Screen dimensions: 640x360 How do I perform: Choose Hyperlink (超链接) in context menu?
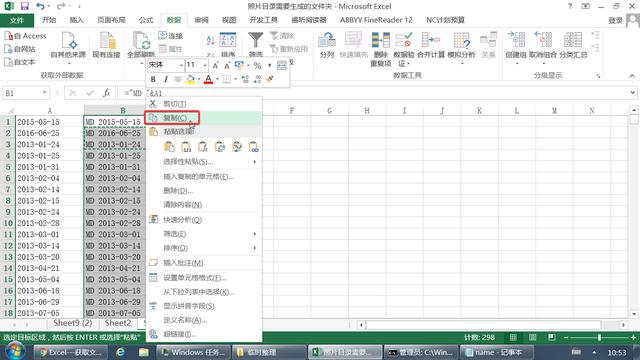pos(204,334)
